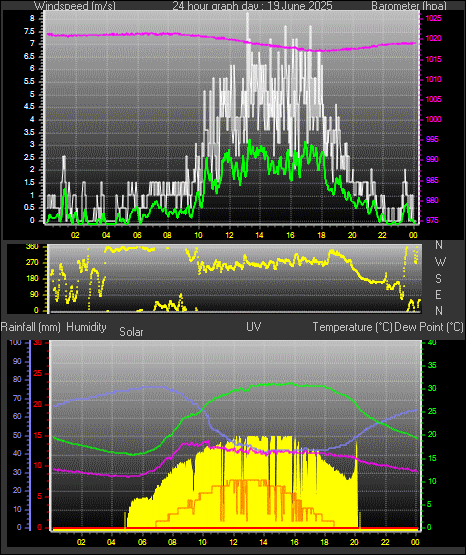Select the 'Rainfall (mm)' label
Screen dimensions: 466x555
(x=30, y=327)
